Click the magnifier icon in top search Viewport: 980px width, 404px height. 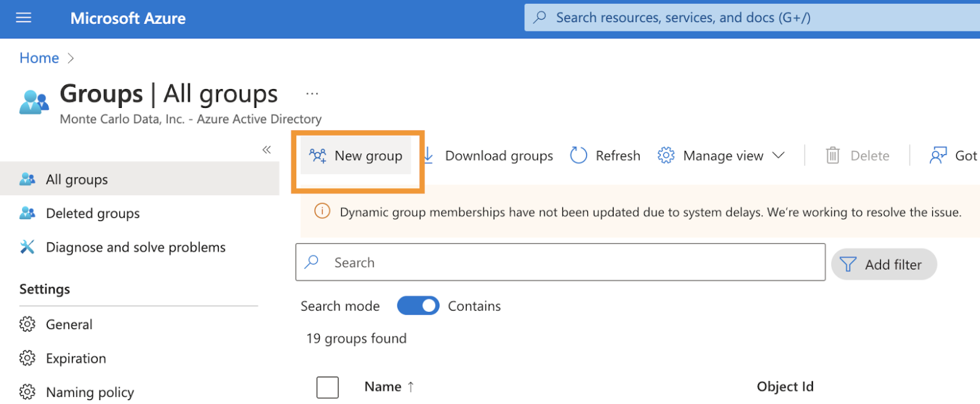[540, 18]
